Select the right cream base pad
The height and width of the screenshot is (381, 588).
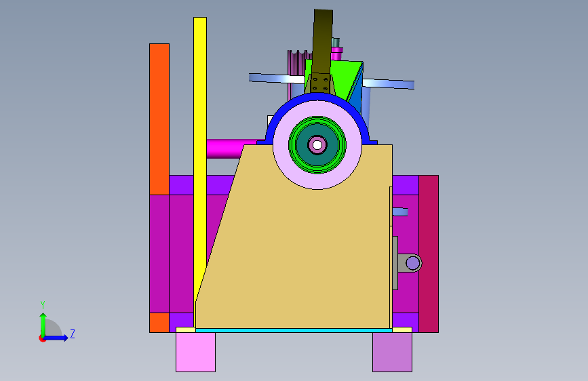(x=402, y=329)
